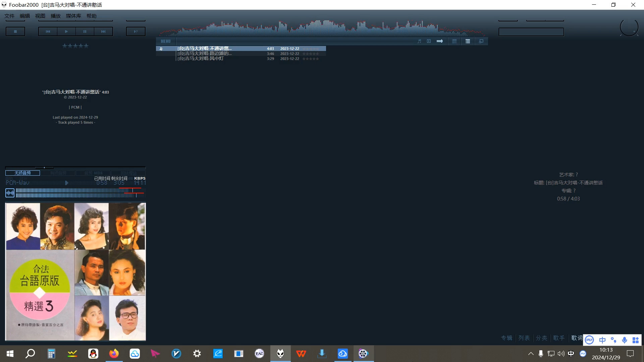Screen dimensions: 644x362
Task: Switch to the 分类 tab
Action: click(541, 338)
